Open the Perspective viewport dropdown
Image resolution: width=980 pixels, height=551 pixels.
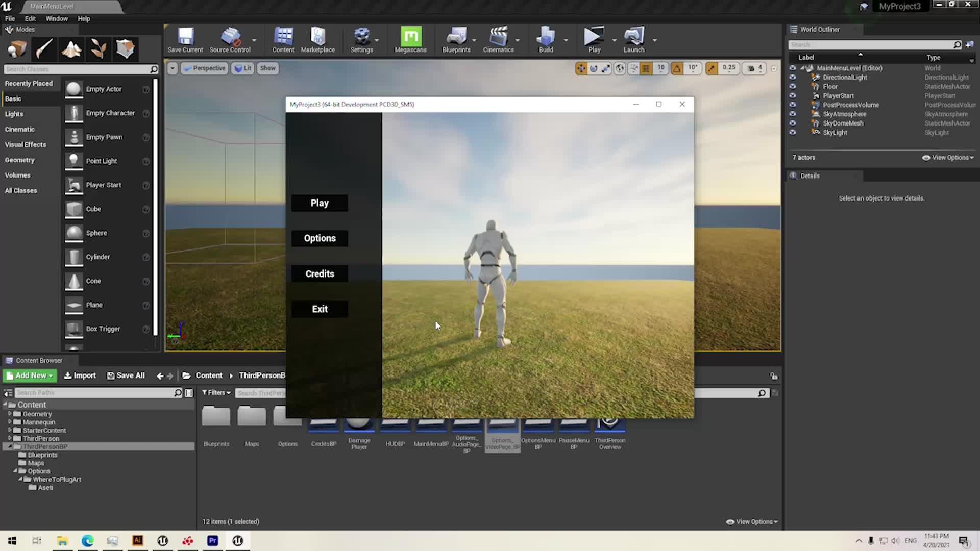(x=204, y=68)
